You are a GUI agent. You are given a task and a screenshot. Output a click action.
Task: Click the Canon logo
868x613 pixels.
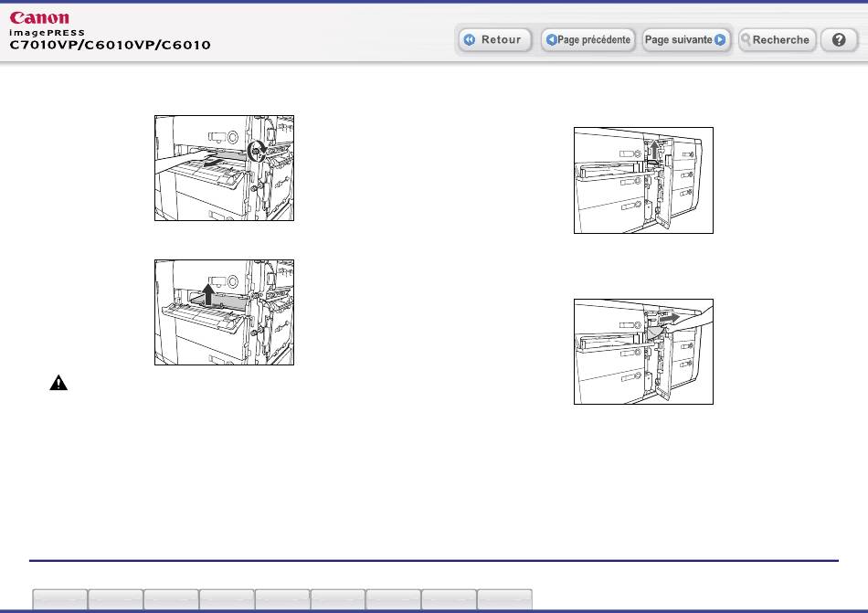point(39,17)
